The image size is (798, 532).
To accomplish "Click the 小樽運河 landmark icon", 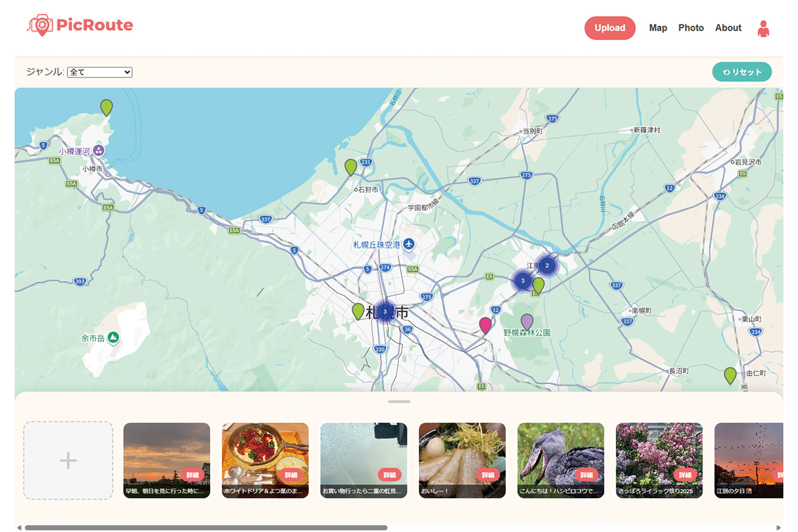I will click(x=98, y=151).
